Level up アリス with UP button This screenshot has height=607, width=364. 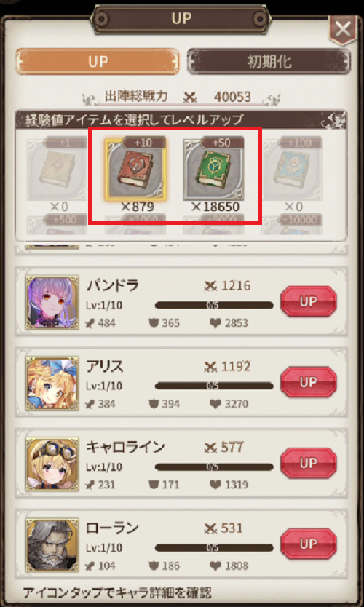(308, 382)
